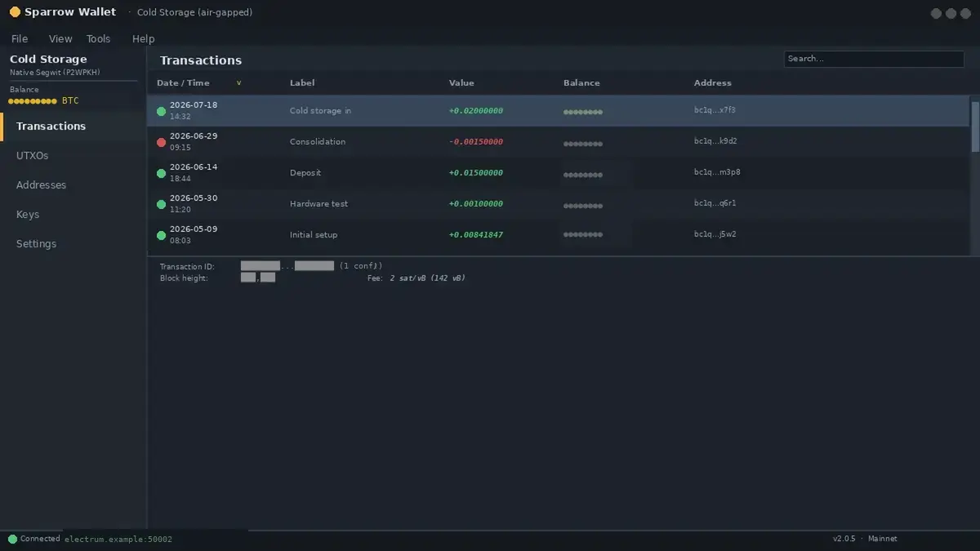
Task: Click the 'Deposit' label
Action: point(305,173)
